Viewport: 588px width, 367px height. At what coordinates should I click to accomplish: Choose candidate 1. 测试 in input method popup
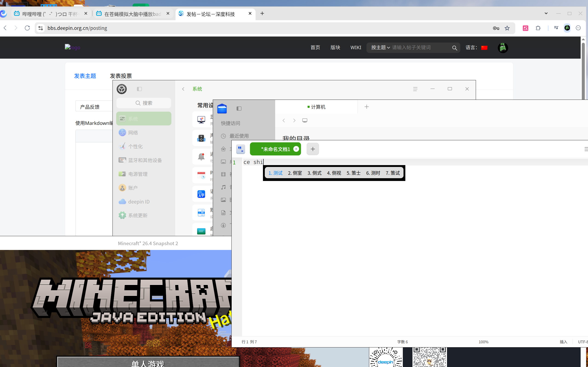275,173
